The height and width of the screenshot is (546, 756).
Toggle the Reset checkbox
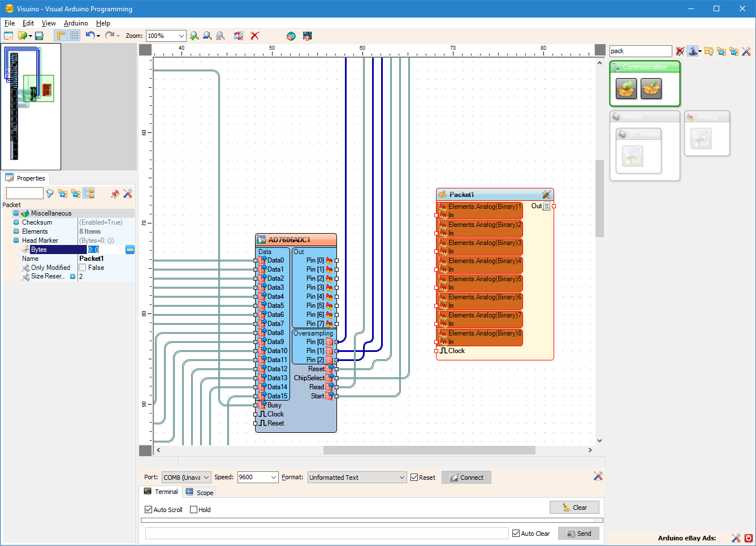tap(414, 478)
